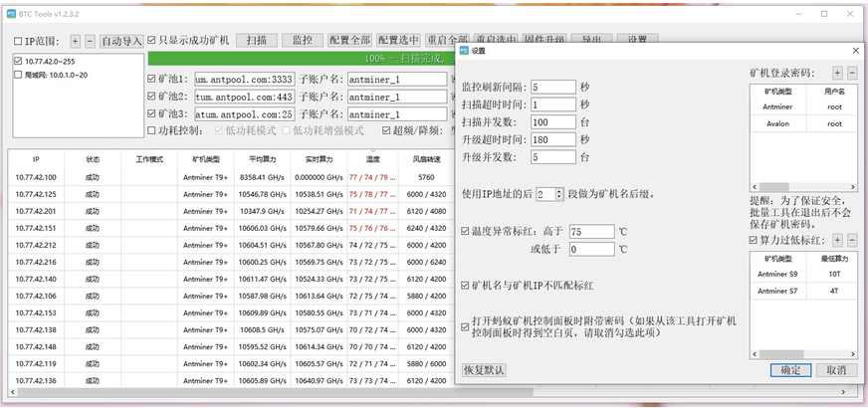The width and height of the screenshot is (868, 408).
Task: Click the 监控刷新间隔 input field
Action: coord(553,88)
